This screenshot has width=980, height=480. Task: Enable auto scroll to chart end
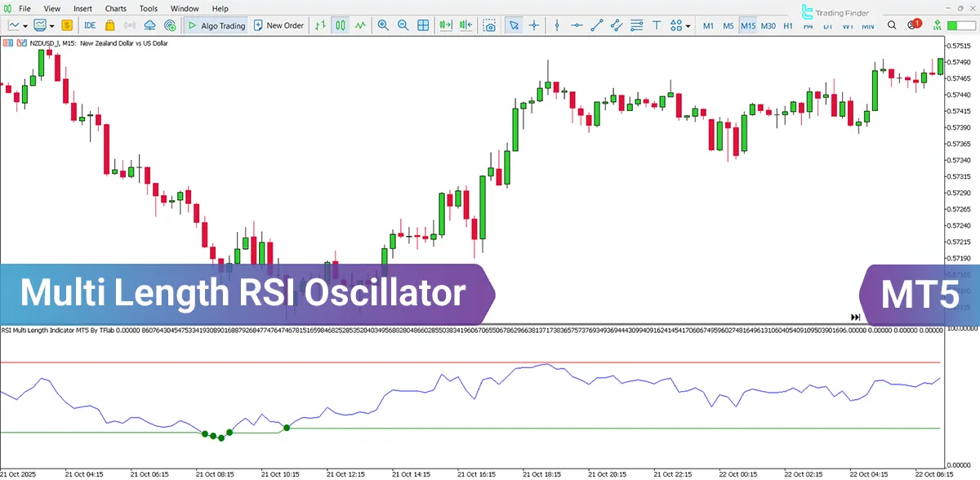(444, 25)
